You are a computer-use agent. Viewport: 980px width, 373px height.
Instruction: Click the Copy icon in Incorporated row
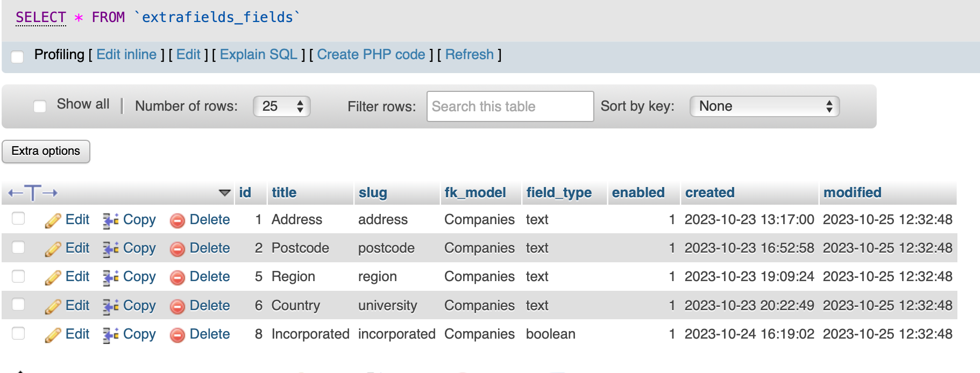click(111, 335)
